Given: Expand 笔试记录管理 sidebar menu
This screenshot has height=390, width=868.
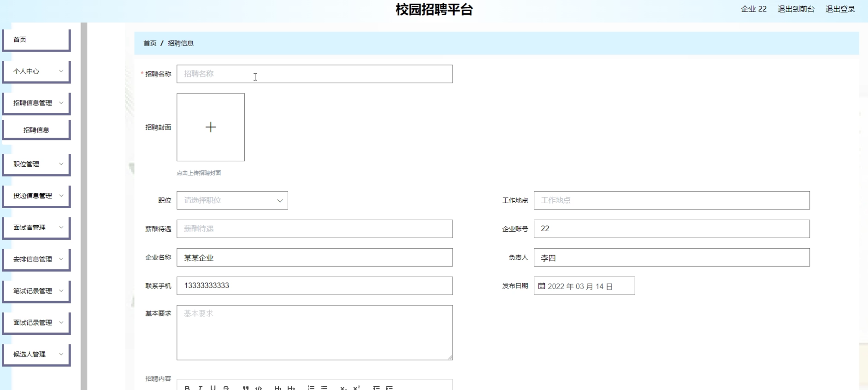Looking at the screenshot, I should point(36,291).
